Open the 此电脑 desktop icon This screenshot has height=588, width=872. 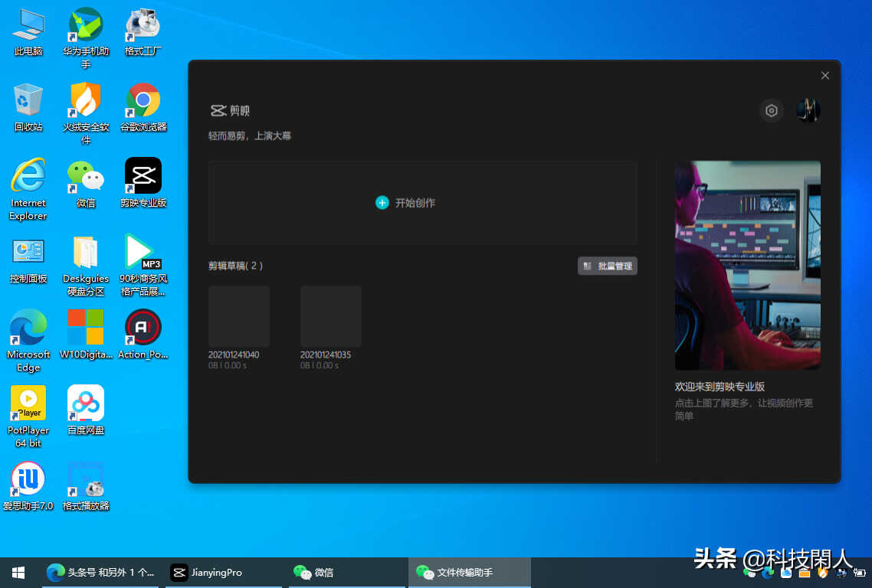tap(28, 32)
